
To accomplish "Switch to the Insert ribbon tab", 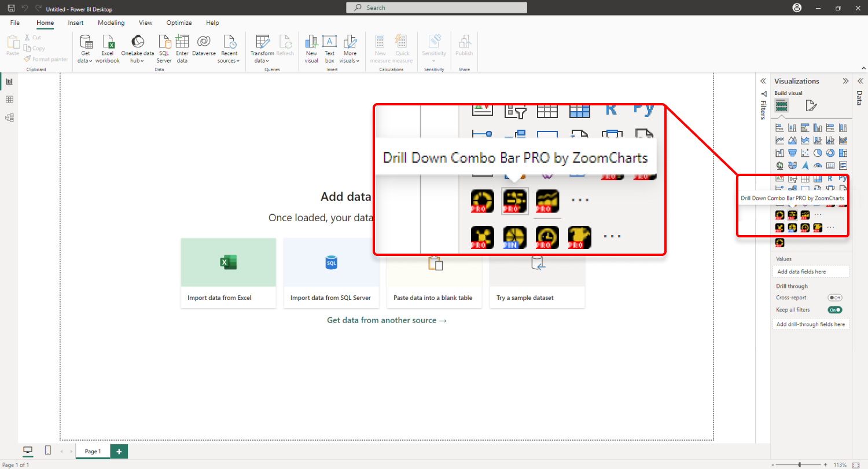I will pos(76,23).
